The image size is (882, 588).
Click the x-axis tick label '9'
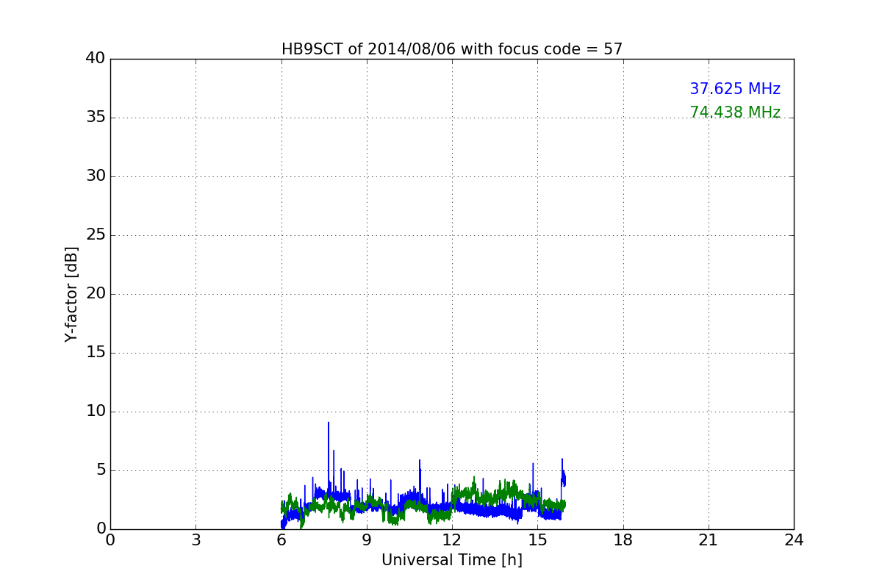367,540
